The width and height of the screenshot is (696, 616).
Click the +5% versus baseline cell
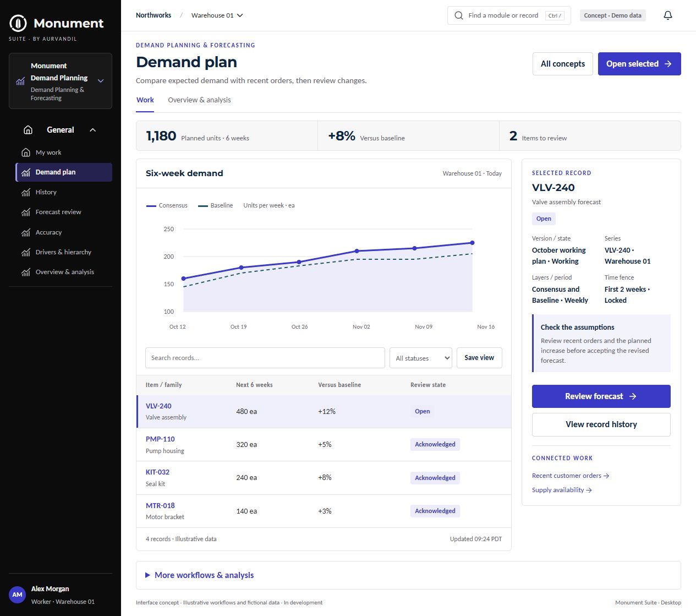coord(325,444)
